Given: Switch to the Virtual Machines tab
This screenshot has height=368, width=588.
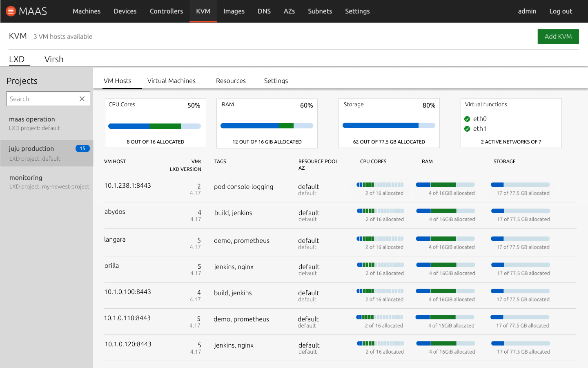Looking at the screenshot, I should (171, 81).
